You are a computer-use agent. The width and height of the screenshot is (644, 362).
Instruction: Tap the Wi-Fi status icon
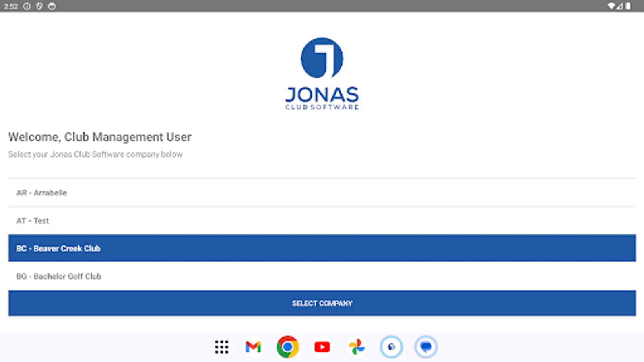(611, 6)
